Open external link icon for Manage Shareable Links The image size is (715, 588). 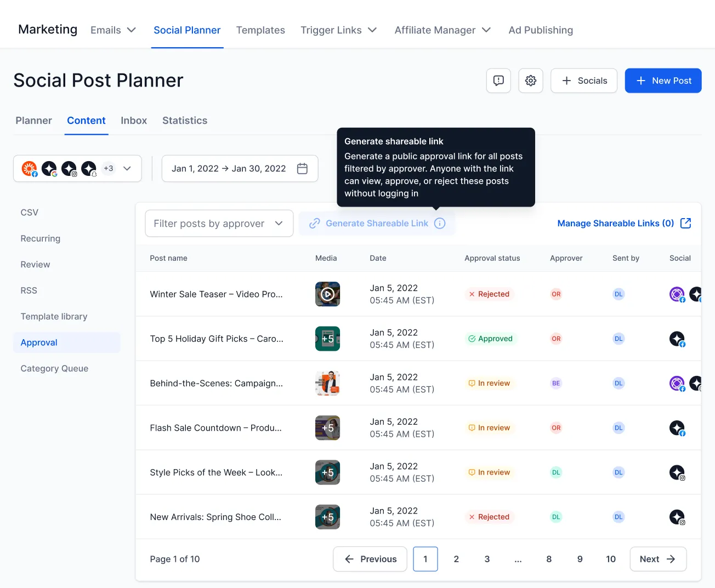point(685,223)
